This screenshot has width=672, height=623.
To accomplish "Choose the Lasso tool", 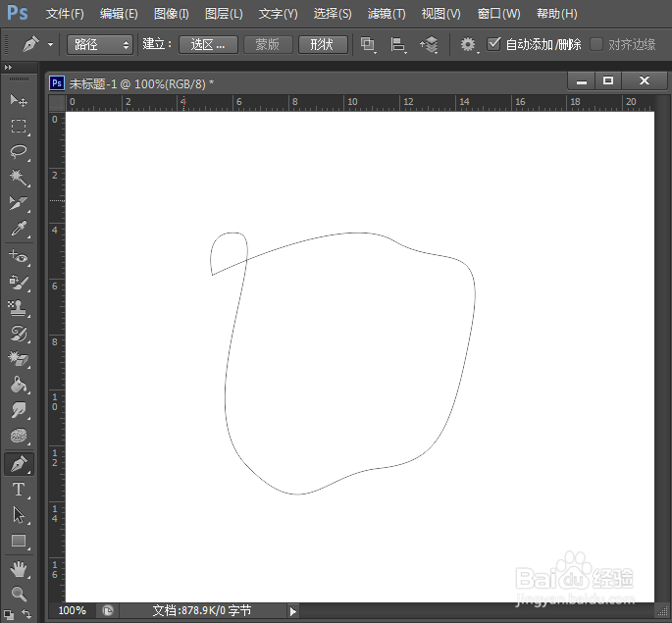I will click(19, 151).
